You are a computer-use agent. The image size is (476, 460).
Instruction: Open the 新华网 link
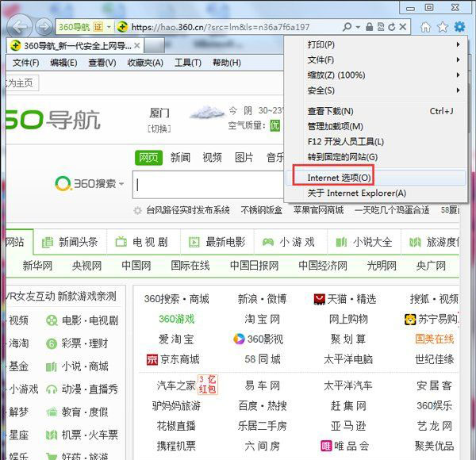37,266
